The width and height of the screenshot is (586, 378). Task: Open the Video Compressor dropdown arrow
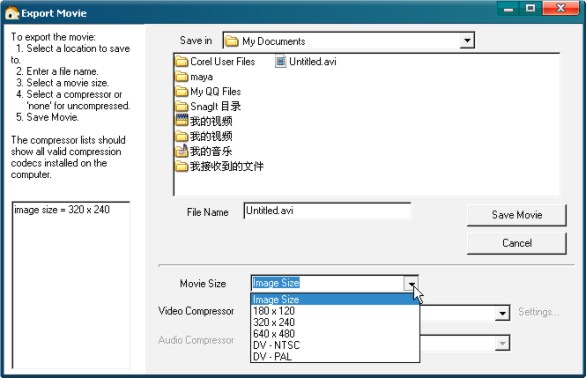coord(503,313)
